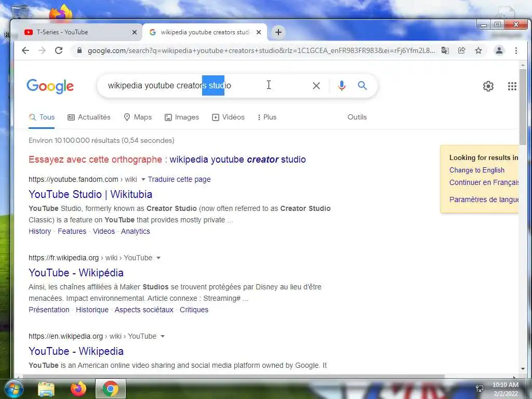Open the History sitelink
532x399 pixels.
pyautogui.click(x=39, y=231)
